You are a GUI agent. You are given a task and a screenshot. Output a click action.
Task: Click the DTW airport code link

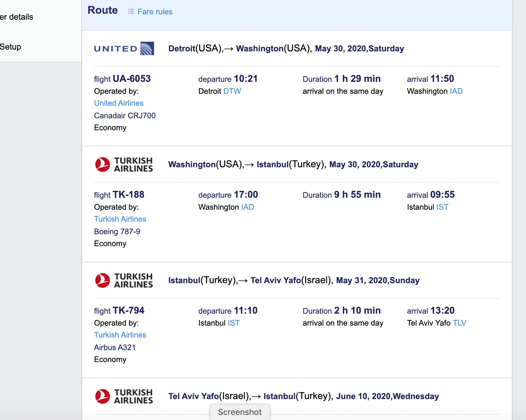pyautogui.click(x=232, y=91)
